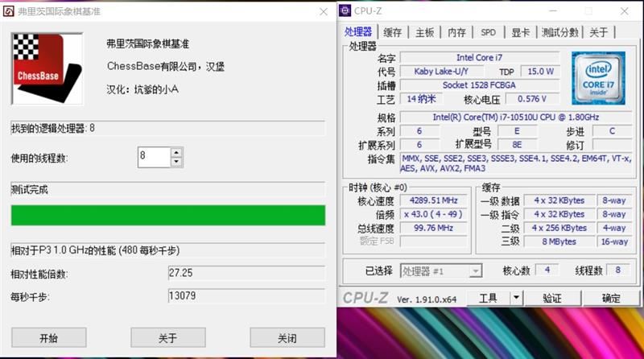Switch to the 内存 tab
644x359 pixels.
[456, 32]
